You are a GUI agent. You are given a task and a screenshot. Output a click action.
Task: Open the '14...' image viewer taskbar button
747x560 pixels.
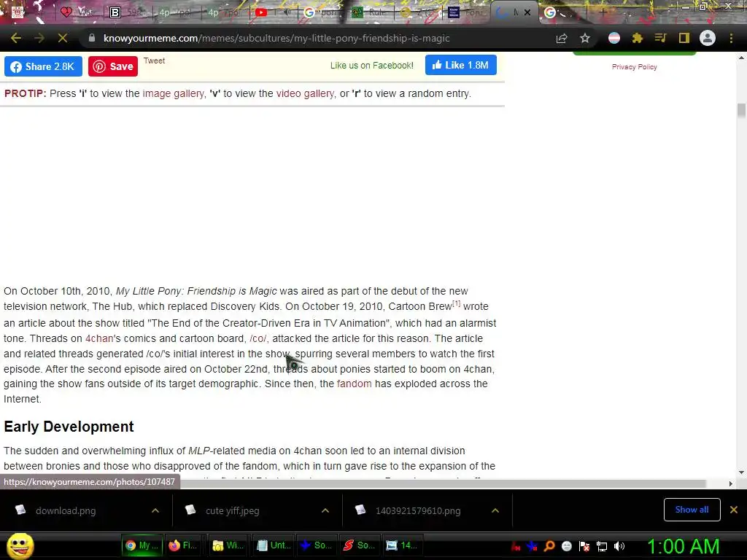click(403, 545)
